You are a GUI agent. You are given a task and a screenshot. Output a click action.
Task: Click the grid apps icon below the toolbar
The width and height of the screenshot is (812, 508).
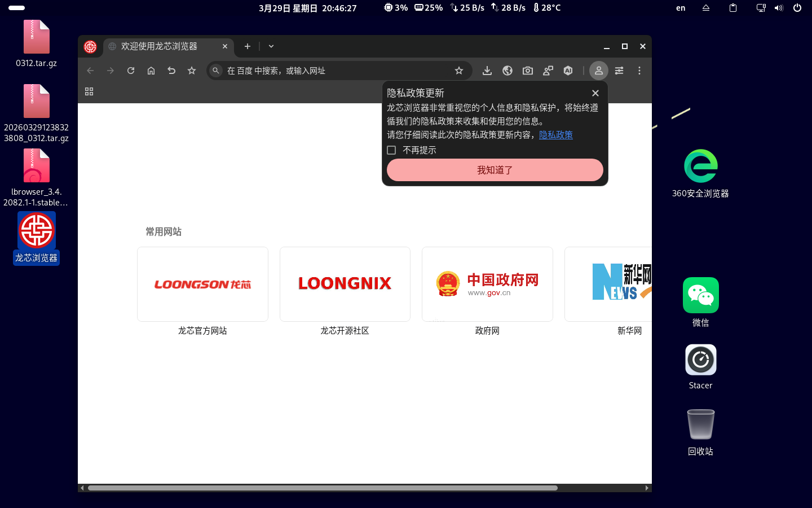89,91
